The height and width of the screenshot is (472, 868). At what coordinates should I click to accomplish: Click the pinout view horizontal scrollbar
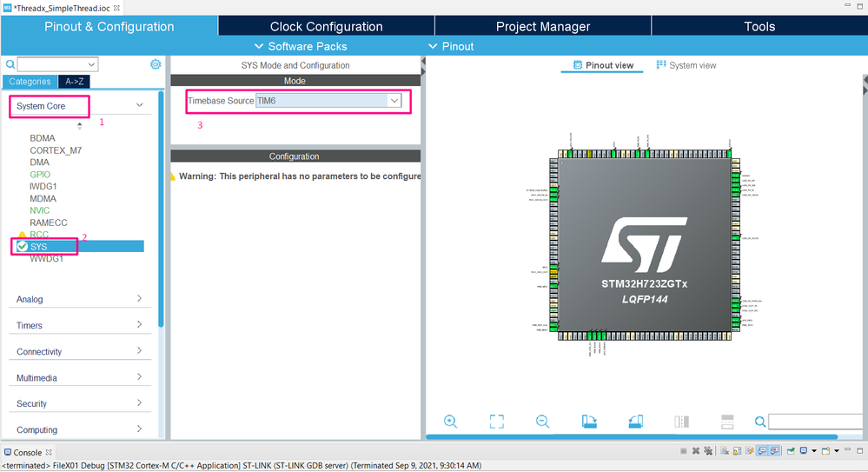631,437
